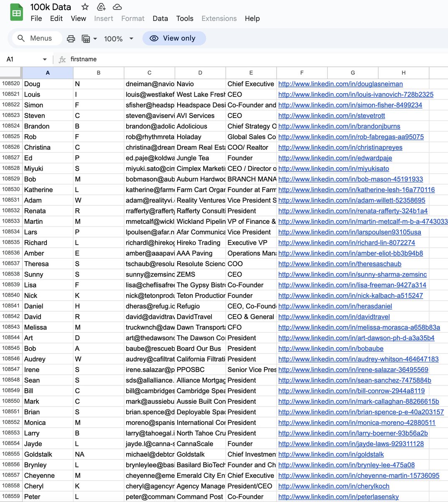Open the Help menu
The height and width of the screenshot is (502, 448).
(252, 18)
